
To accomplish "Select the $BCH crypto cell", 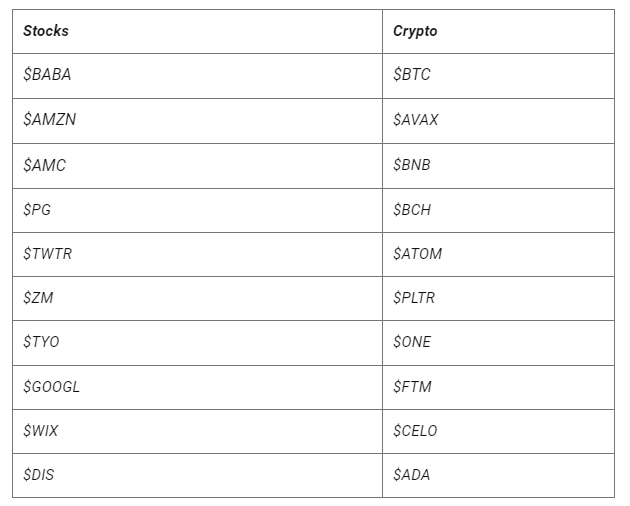I will pyautogui.click(x=498, y=211).
